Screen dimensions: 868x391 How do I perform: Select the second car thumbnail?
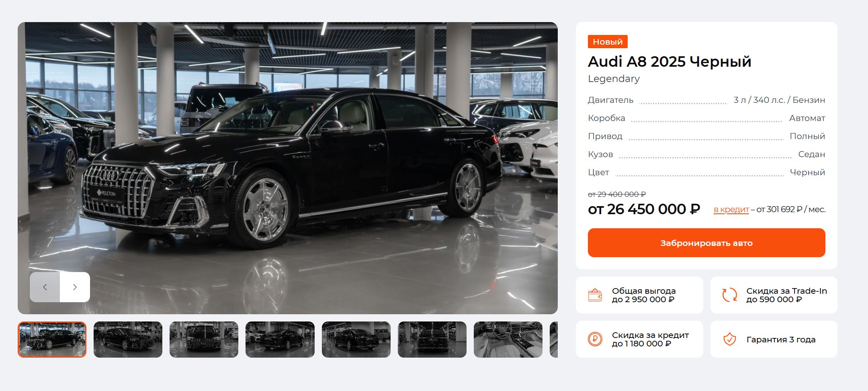pyautogui.click(x=128, y=339)
